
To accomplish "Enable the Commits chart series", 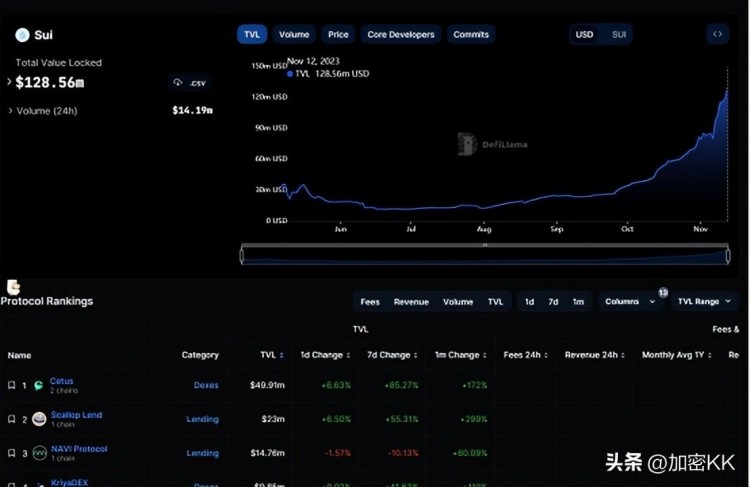I will pos(471,34).
